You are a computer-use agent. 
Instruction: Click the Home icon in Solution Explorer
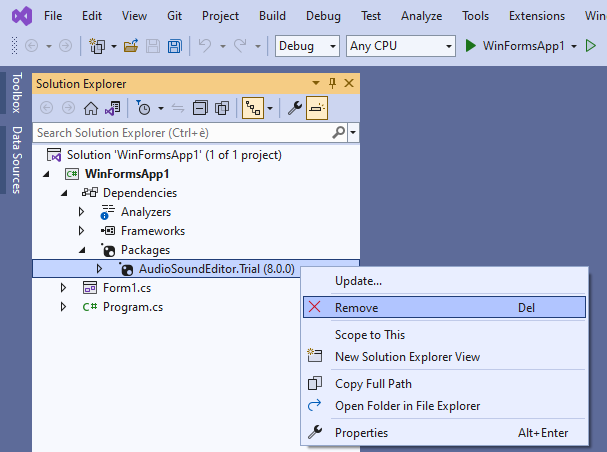click(91, 108)
